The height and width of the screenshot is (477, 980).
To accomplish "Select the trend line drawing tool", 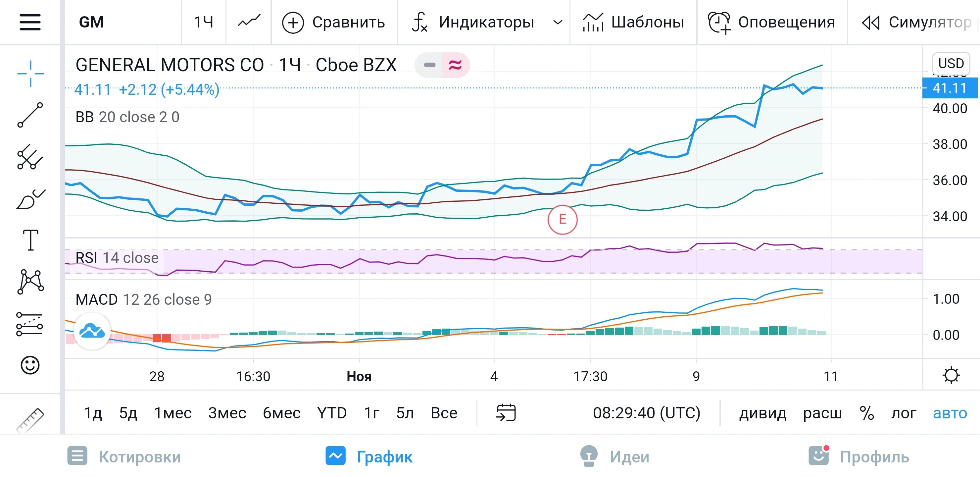I will click(30, 115).
